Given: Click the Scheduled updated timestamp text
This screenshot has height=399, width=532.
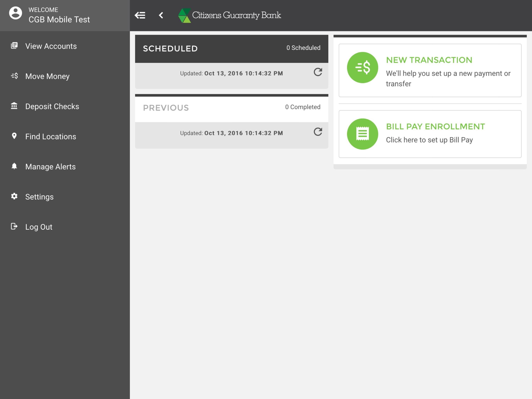Looking at the screenshot, I should (231, 73).
